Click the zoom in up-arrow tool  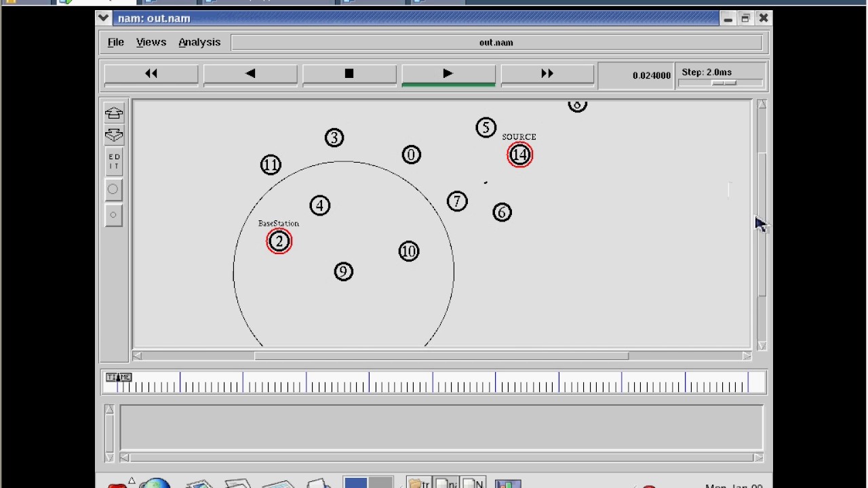coord(114,113)
